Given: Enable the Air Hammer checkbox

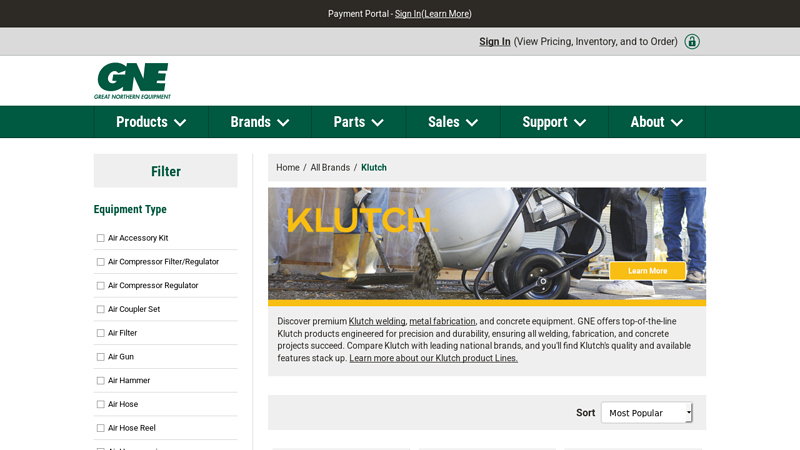Looking at the screenshot, I should click(x=101, y=381).
